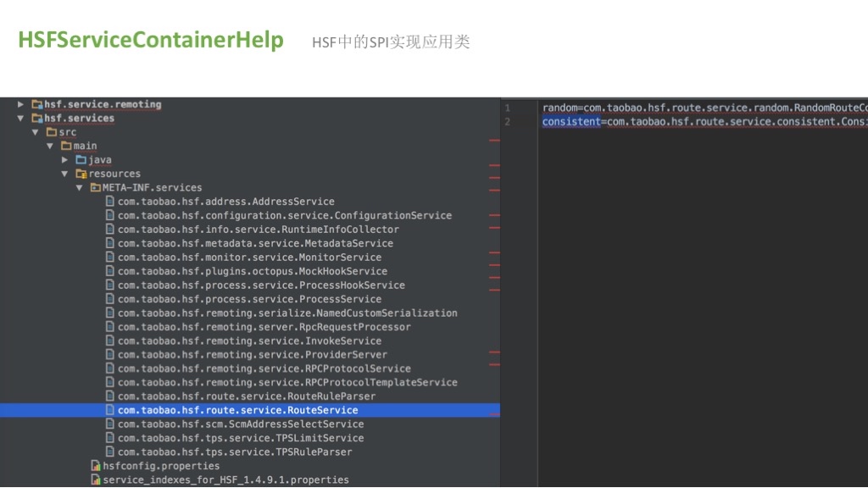Open com.taobao.hsf.address.AddressService file
Viewport: 868px width, 488px height.
(x=225, y=202)
